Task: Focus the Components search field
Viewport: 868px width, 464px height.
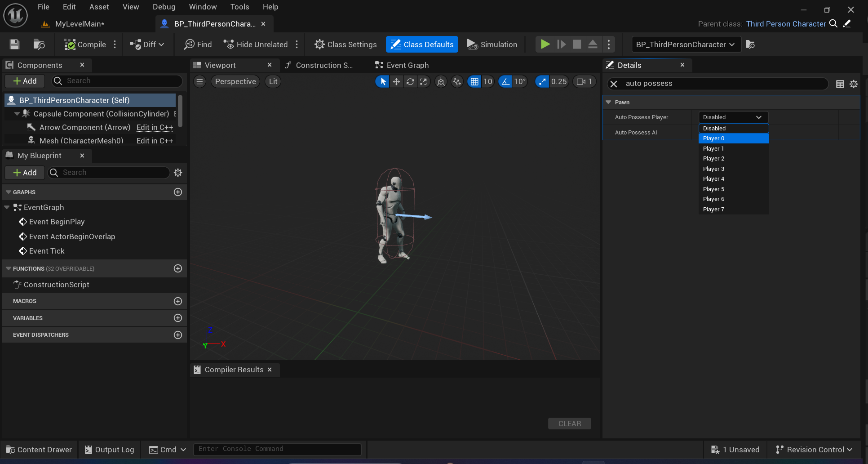Action: 117,81
